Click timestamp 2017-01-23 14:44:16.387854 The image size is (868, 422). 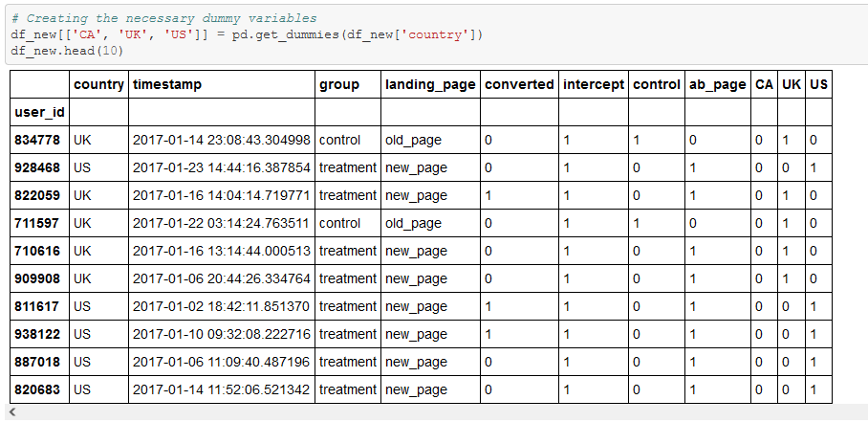[x=222, y=167]
